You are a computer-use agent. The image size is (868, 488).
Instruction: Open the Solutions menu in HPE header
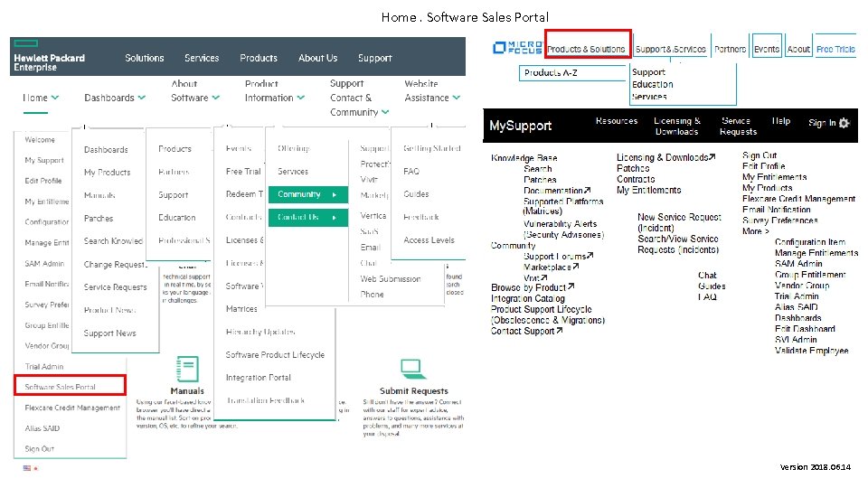pyautogui.click(x=145, y=58)
